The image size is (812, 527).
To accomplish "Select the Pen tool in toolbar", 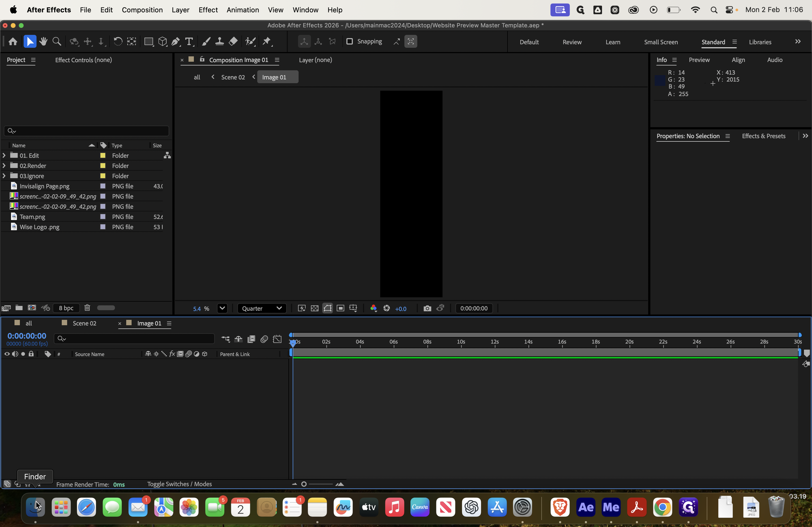I will point(176,42).
